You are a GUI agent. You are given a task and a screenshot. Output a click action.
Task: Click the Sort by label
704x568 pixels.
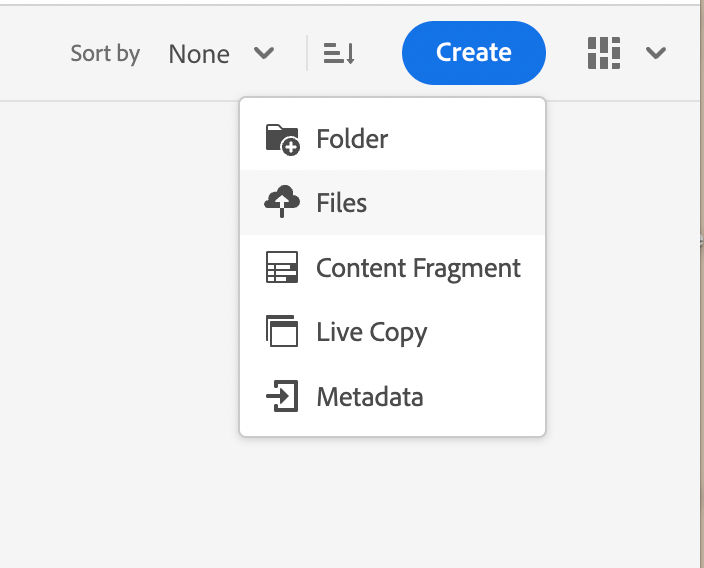(105, 53)
